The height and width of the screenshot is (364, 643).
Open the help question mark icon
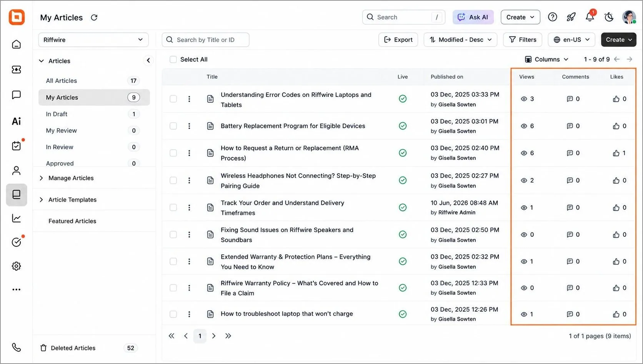tap(553, 17)
